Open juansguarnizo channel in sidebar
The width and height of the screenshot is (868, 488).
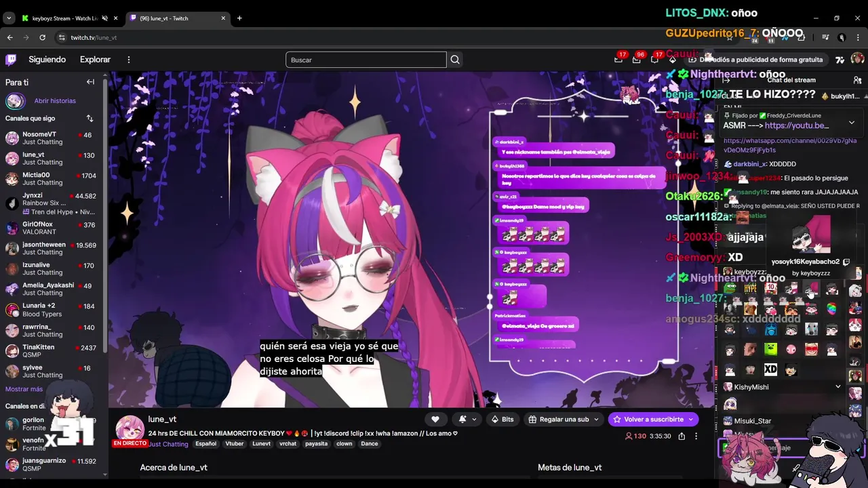pos(53,464)
